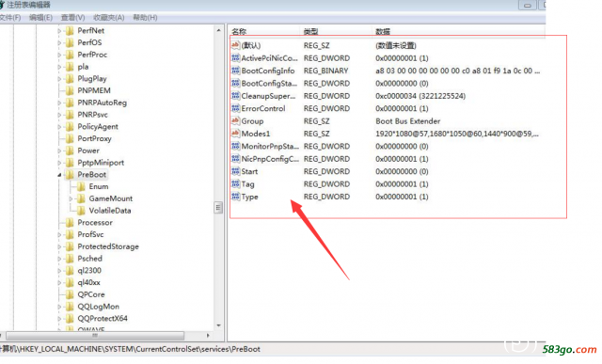Select the Processor folder icon
The image size is (602, 364).
pyautogui.click(x=70, y=223)
